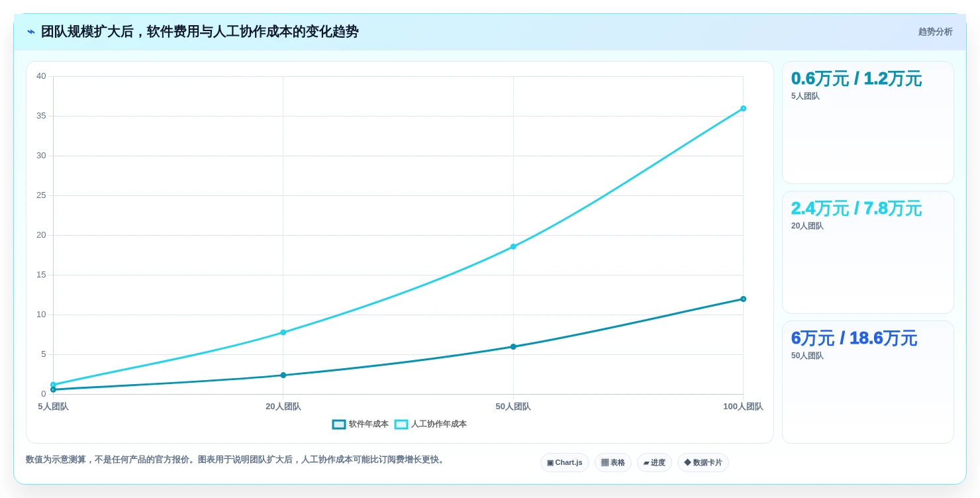Click the Chart.js tag
This screenshot has height=498, width=980.
point(565,463)
